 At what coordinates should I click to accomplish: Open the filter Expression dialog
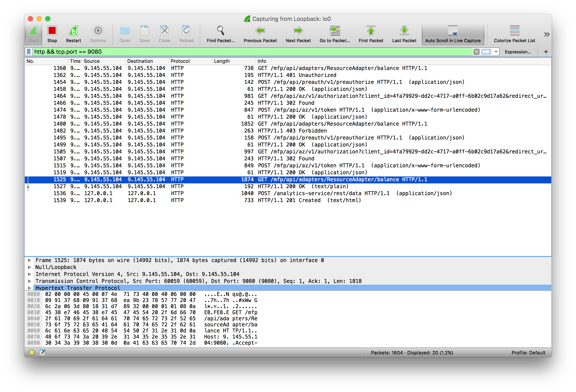point(518,52)
